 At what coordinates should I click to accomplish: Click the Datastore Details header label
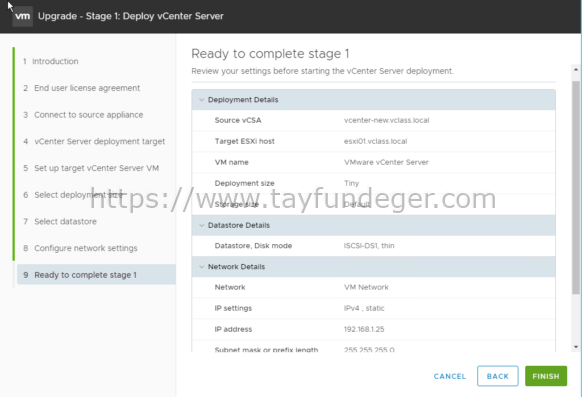pyautogui.click(x=239, y=225)
